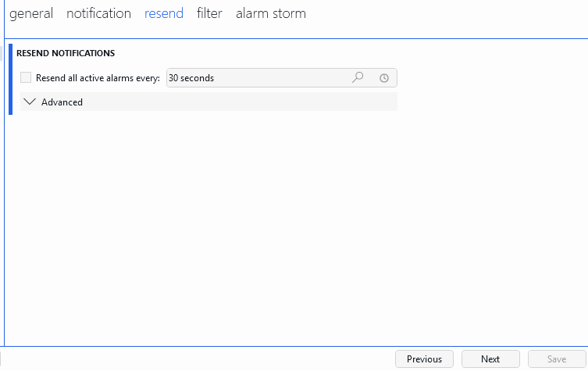Click the magnifier icon in the interval field
The width and height of the screenshot is (588, 371).
pyautogui.click(x=358, y=77)
